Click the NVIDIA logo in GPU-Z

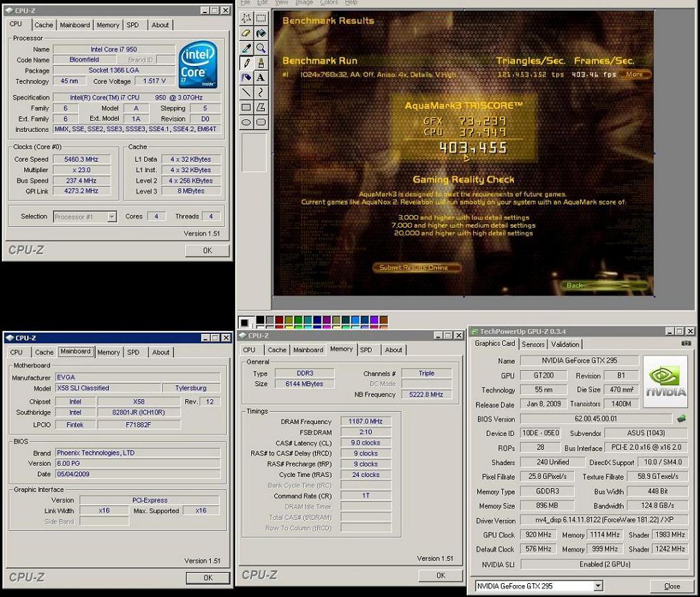(665, 381)
